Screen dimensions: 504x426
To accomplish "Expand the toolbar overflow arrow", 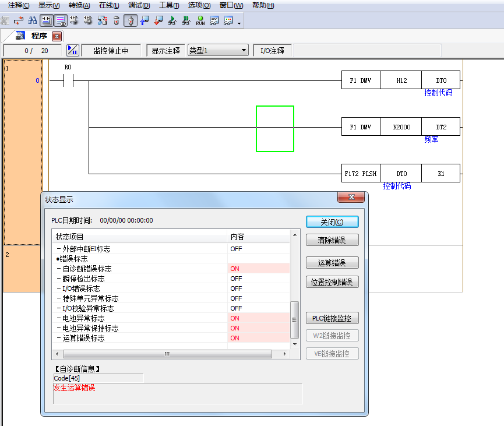I will (x=239, y=23).
